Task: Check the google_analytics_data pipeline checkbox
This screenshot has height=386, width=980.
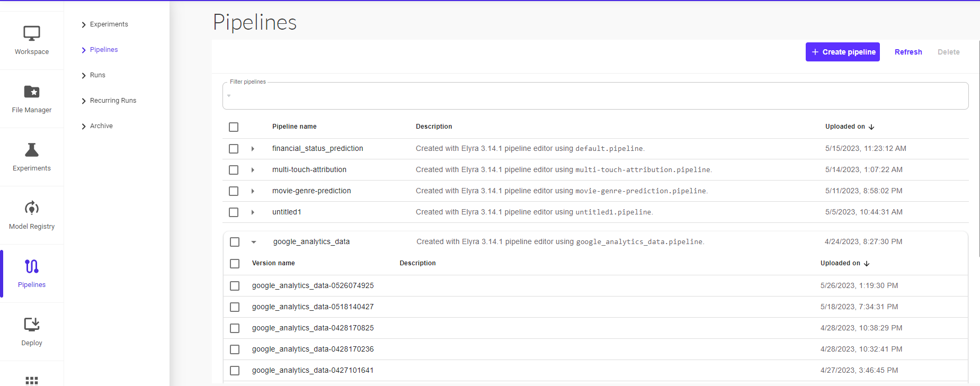Action: point(235,242)
